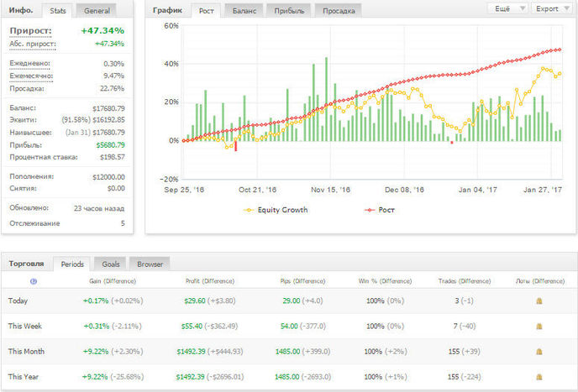Select the Рост chart tab
The width and height of the screenshot is (578, 392).
click(x=206, y=11)
